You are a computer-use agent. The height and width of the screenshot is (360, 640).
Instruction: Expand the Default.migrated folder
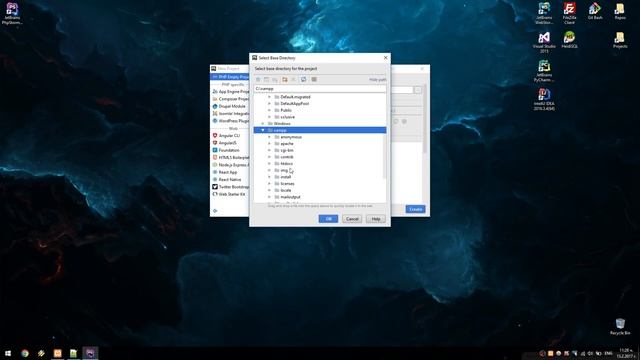pyautogui.click(x=269, y=97)
